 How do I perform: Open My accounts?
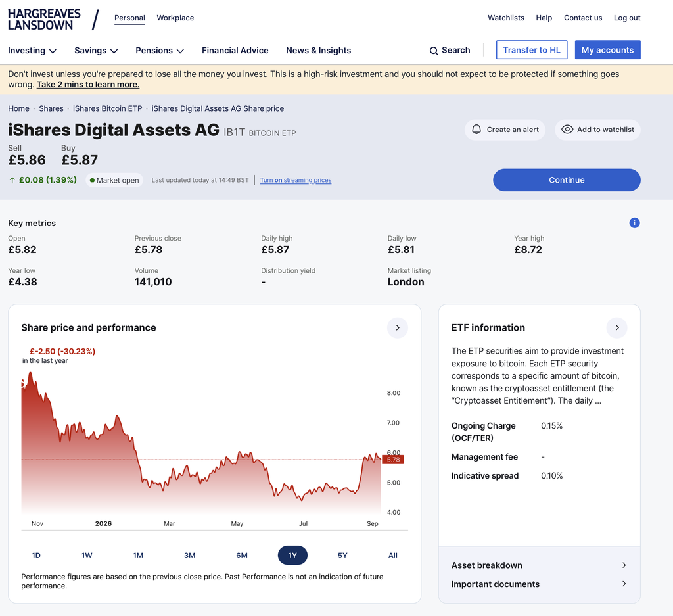[607, 50]
